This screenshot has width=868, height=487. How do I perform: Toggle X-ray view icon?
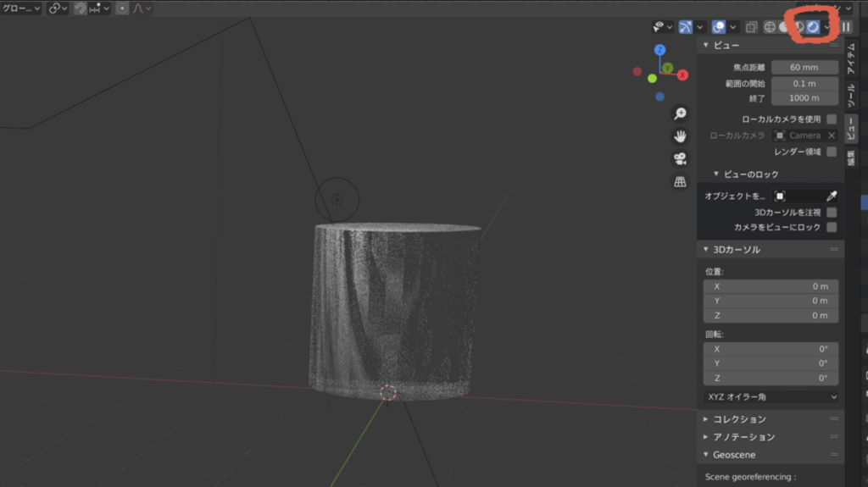click(x=751, y=27)
